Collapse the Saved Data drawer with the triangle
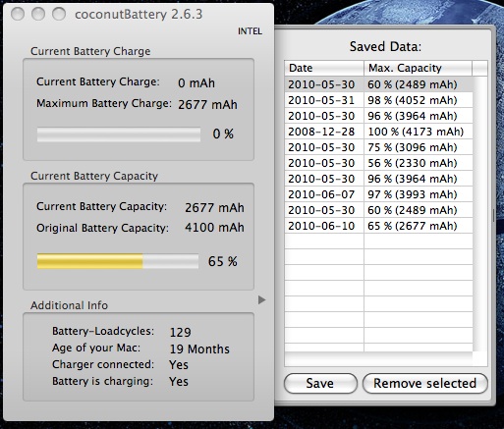This screenshot has height=429, width=504. click(x=261, y=299)
